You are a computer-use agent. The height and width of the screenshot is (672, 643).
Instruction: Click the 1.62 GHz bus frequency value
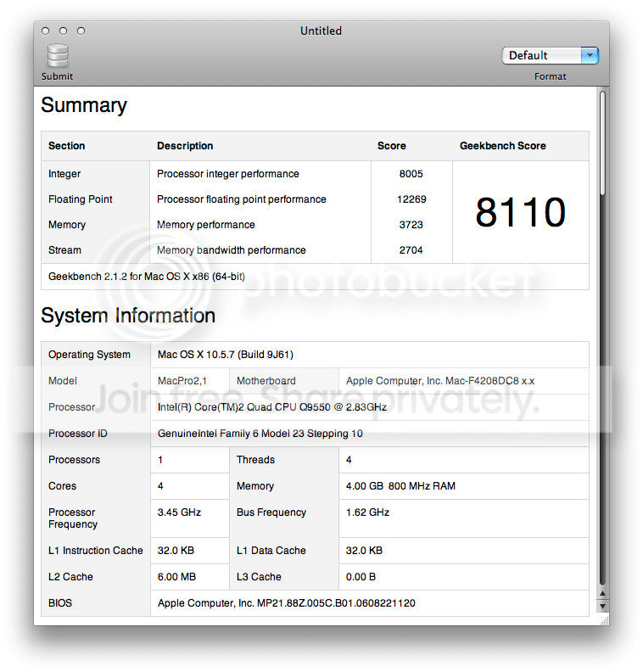click(367, 512)
